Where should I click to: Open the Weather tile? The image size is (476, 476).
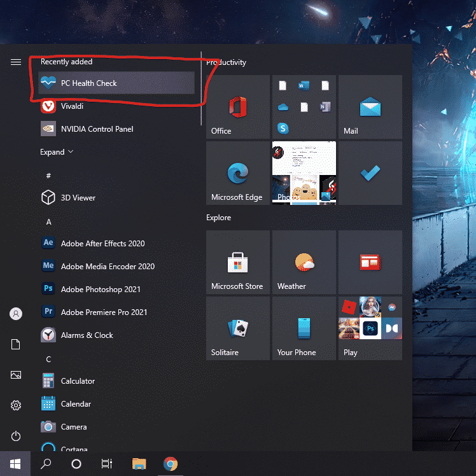[304, 262]
